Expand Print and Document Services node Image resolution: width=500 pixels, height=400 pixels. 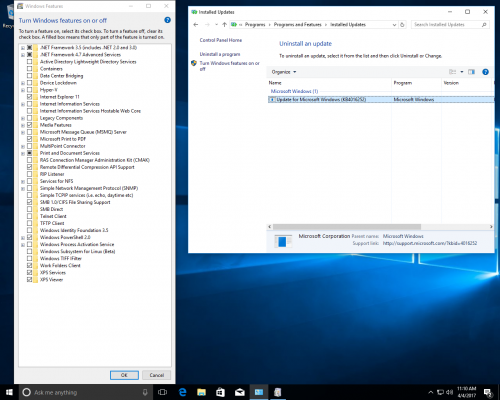23,153
